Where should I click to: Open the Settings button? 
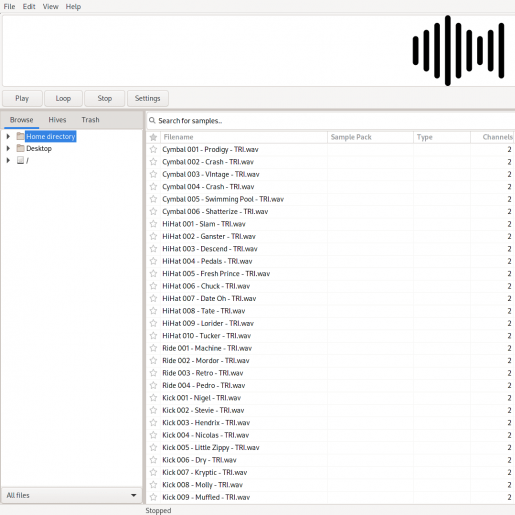pyautogui.click(x=148, y=98)
